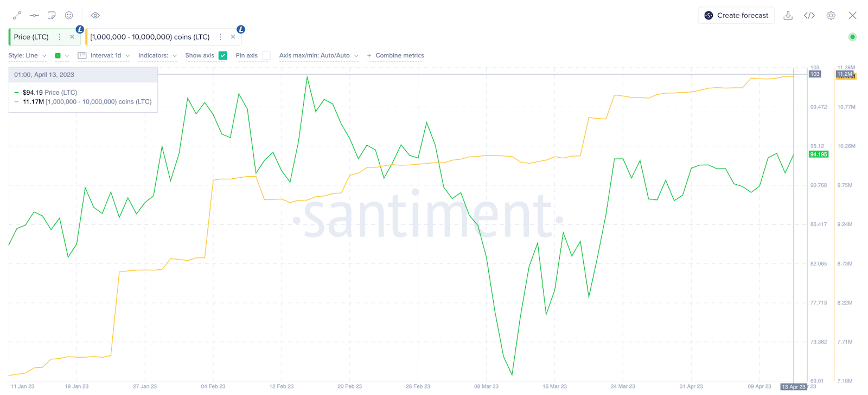Close the chart panel
868x395 pixels.
[x=853, y=16]
